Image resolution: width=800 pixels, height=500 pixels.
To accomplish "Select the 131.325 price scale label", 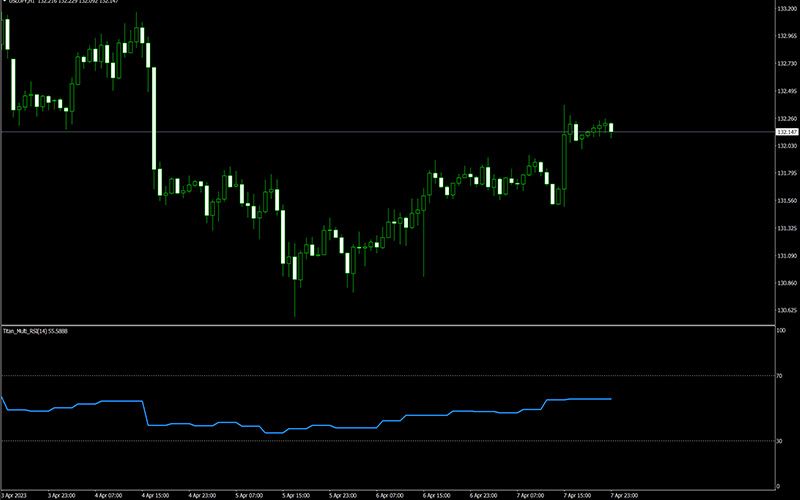I will click(x=787, y=228).
